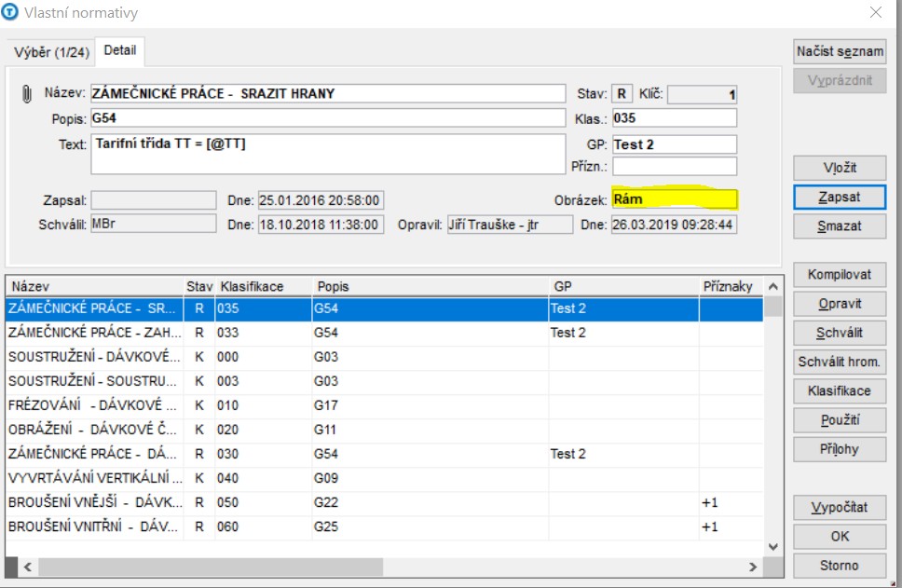The width and height of the screenshot is (902, 588).
Task: Select row BROUŠENÍ VNITŘNÍ - DÁV...
Action: 384,526
